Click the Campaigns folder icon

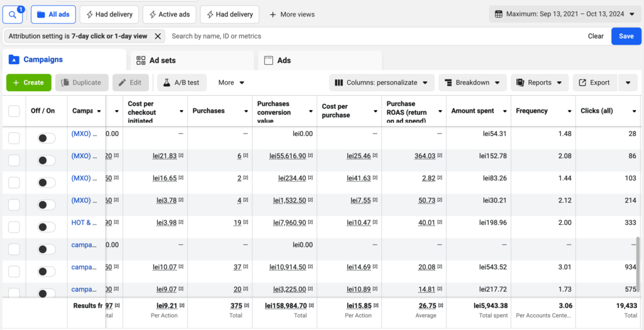click(14, 60)
